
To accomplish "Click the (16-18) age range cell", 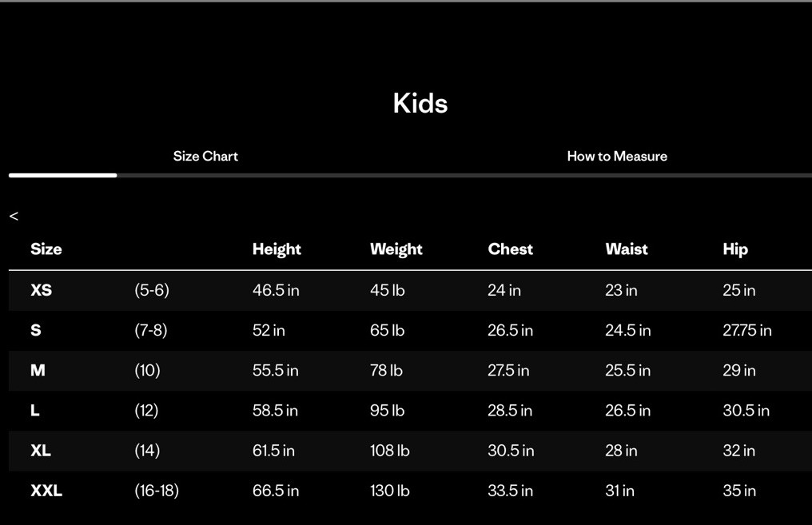I will tap(157, 491).
